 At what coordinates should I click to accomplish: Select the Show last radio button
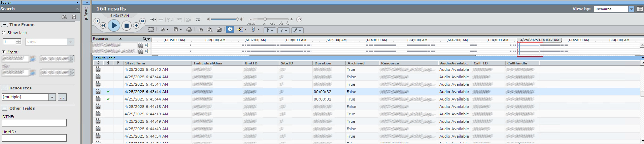click(4, 33)
